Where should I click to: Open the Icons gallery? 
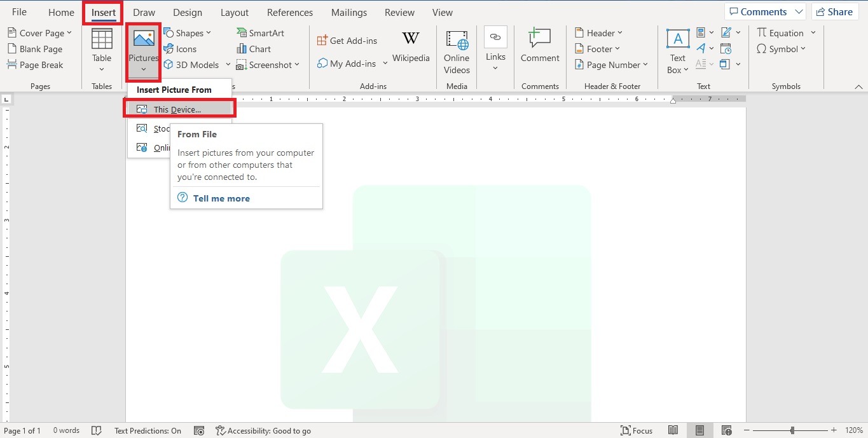[x=180, y=49]
